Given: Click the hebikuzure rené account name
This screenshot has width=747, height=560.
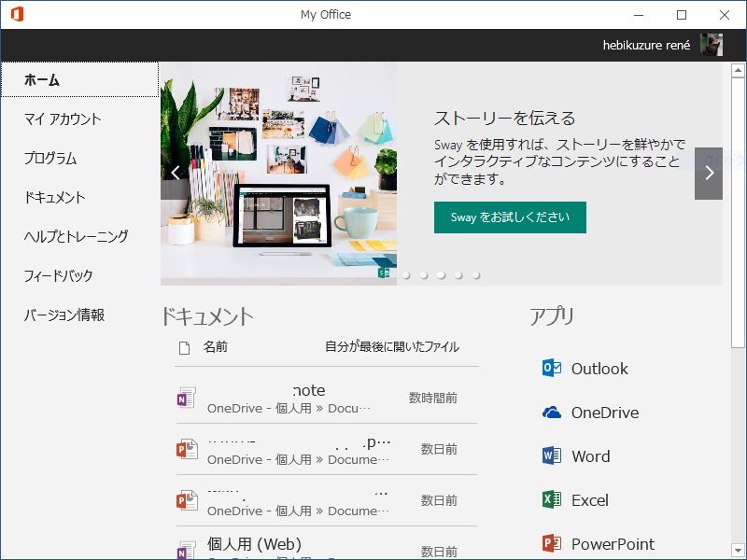Looking at the screenshot, I should tap(646, 45).
